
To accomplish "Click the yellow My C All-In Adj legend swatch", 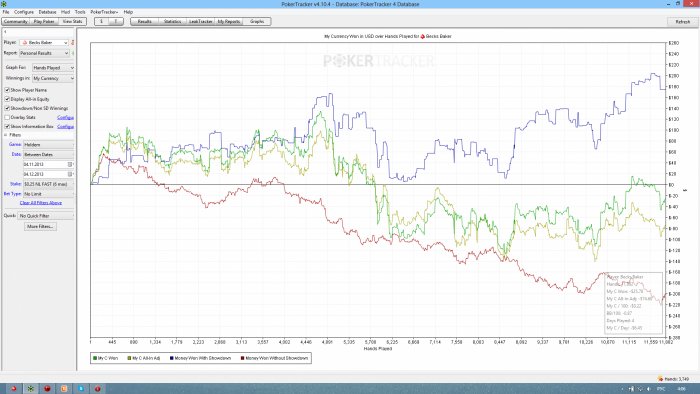I will [x=129, y=358].
